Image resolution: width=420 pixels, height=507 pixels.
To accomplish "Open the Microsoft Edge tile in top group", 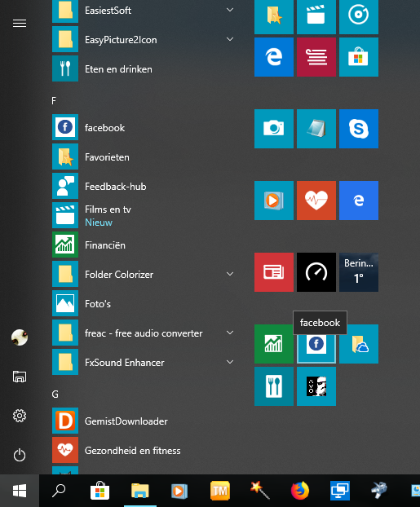I will pos(274,57).
